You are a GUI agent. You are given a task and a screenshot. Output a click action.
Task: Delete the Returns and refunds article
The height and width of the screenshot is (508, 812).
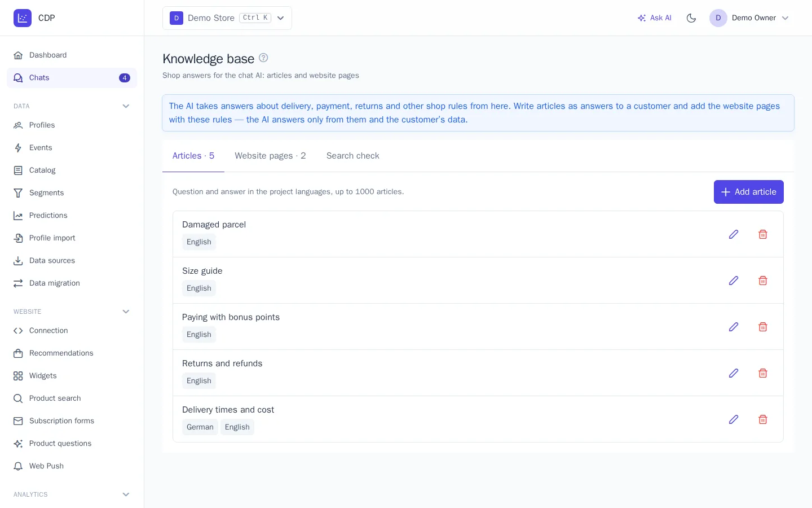(763, 373)
